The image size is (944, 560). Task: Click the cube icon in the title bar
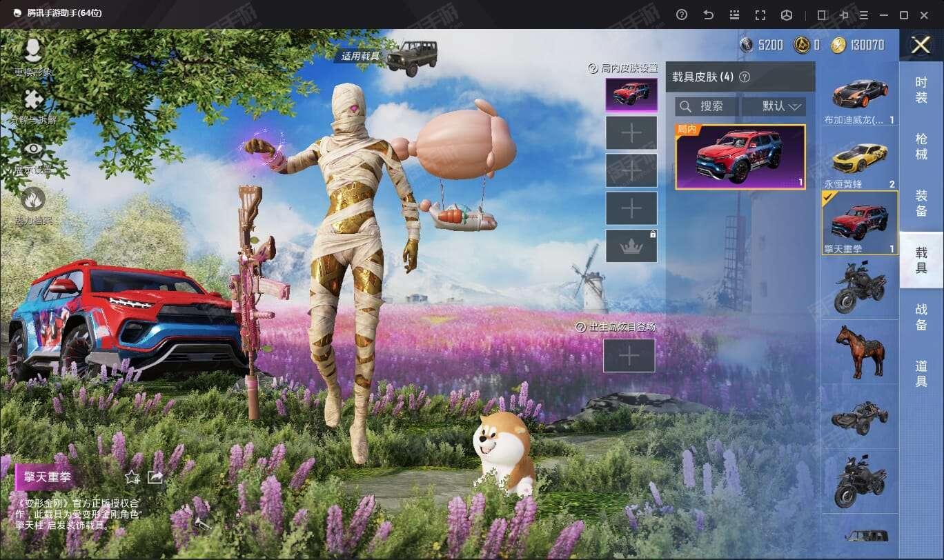pyautogui.click(x=787, y=14)
